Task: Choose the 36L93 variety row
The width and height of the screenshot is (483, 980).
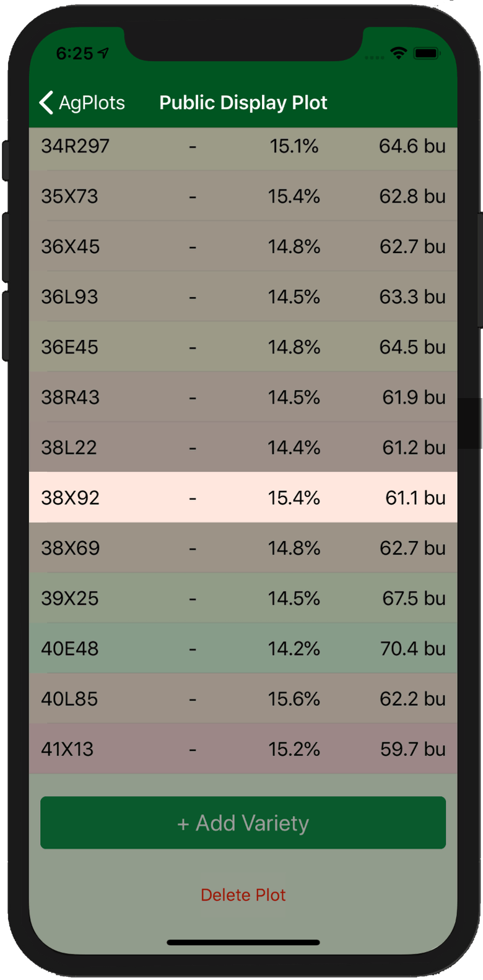Action: pos(243,297)
